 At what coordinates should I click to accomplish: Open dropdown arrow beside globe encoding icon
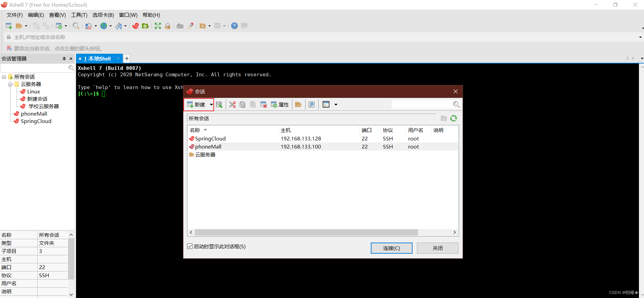110,26
